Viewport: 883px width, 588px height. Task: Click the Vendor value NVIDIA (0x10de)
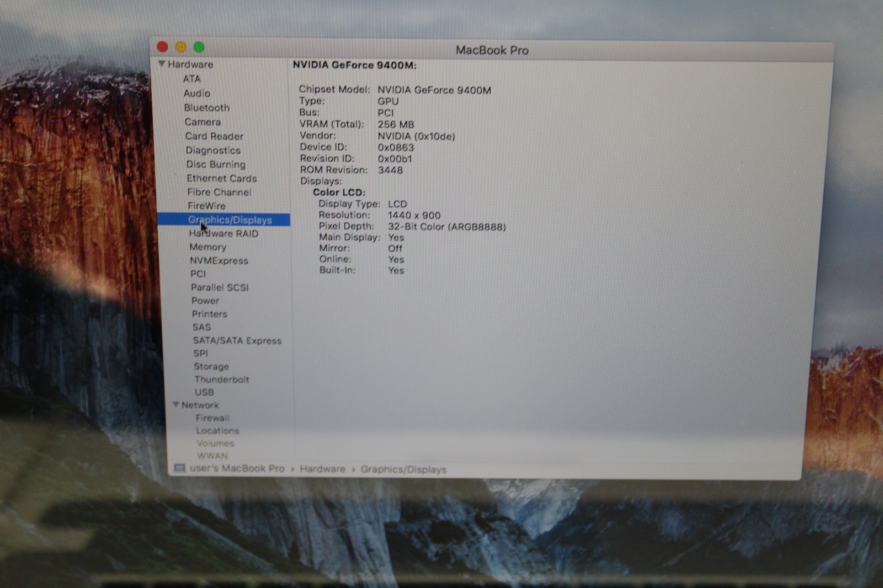(x=417, y=136)
